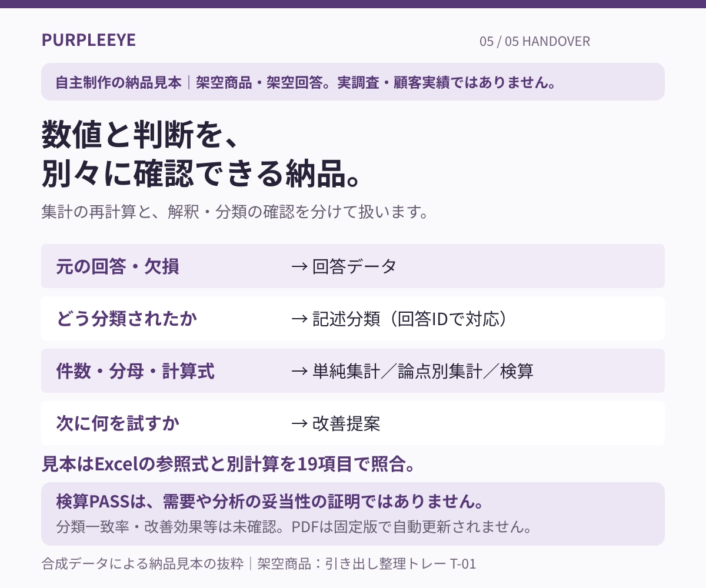706x588 pixels.
Task: Click the text '→ 回答データ'
Action: 344,266
